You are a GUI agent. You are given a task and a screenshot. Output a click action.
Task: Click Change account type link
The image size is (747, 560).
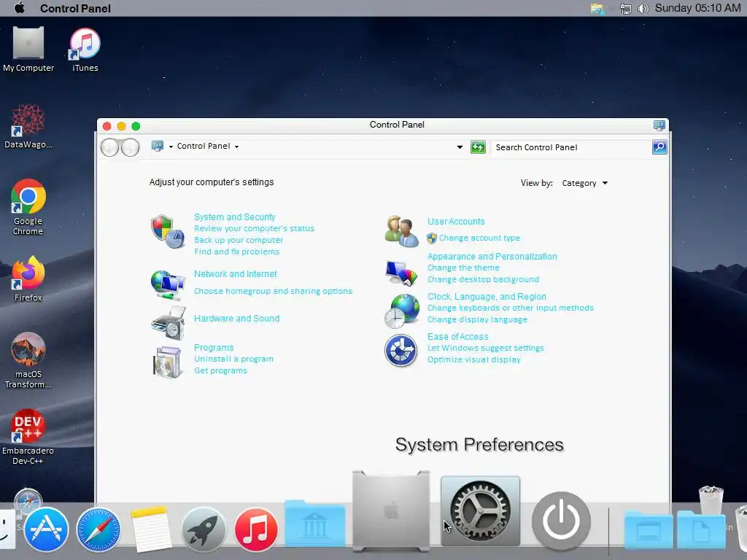point(479,238)
